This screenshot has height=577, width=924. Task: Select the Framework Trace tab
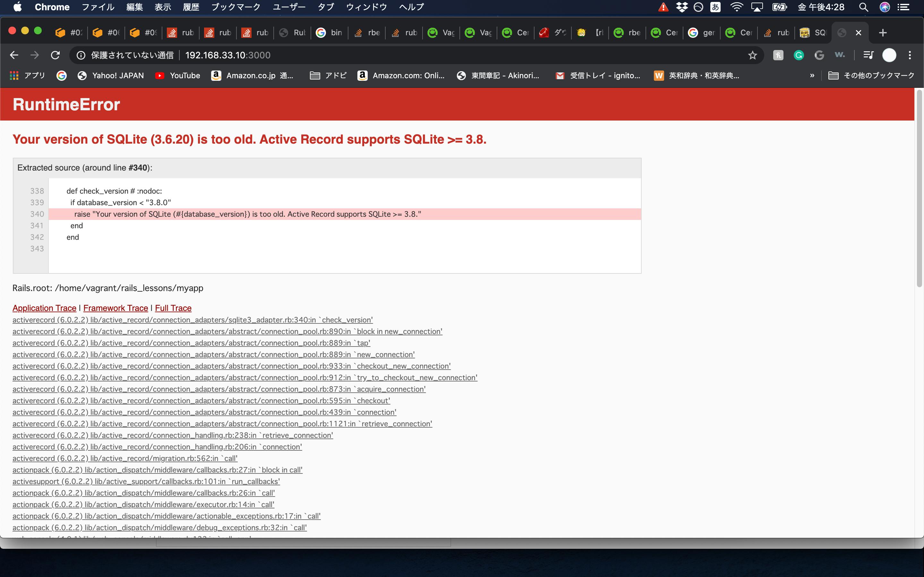tap(115, 308)
